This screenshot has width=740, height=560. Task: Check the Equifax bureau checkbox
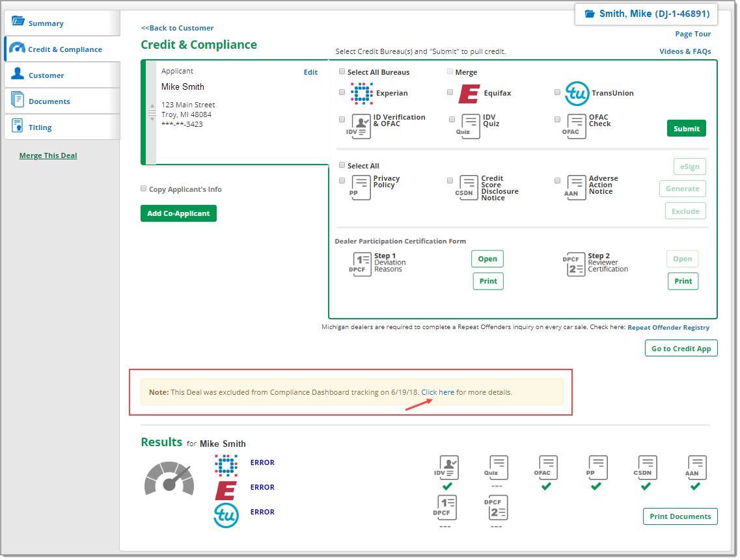pos(450,92)
